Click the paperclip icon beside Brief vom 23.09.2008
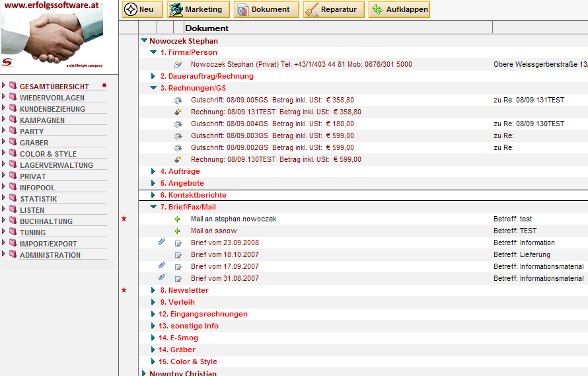 [162, 243]
